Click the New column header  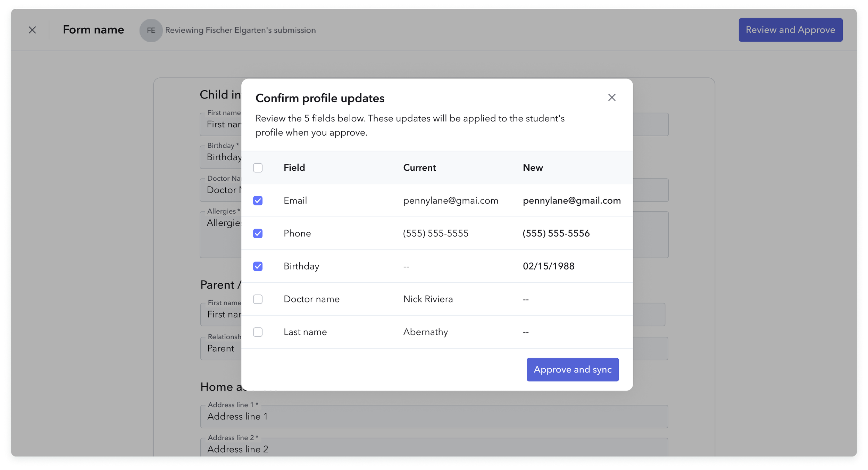coord(533,168)
